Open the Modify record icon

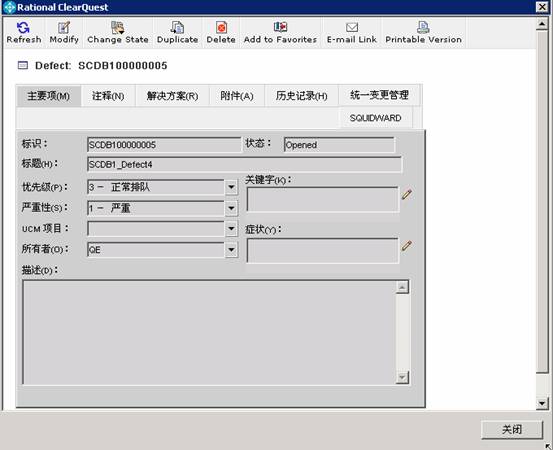pos(64,28)
